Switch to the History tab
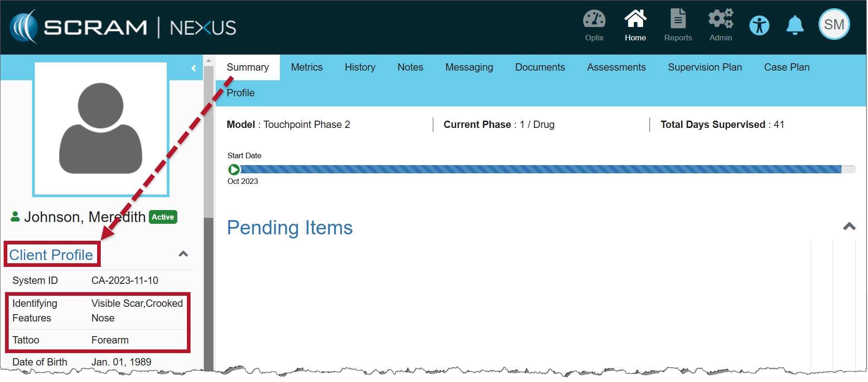 pos(360,67)
